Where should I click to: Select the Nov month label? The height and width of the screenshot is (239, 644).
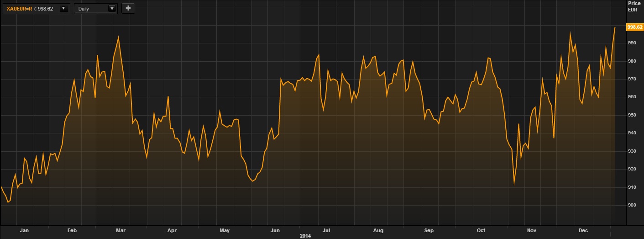(x=532, y=231)
